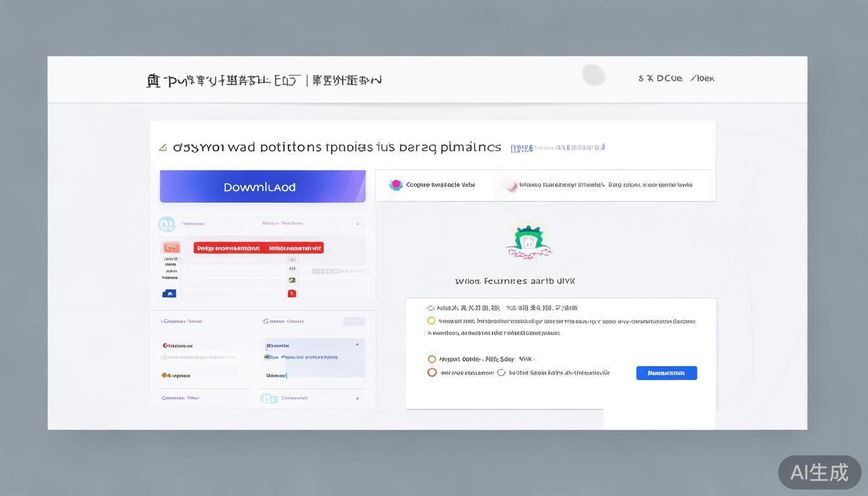Screen dimensions: 868x496
Task: Select the yellow-circled feature option
Action: pos(432,320)
